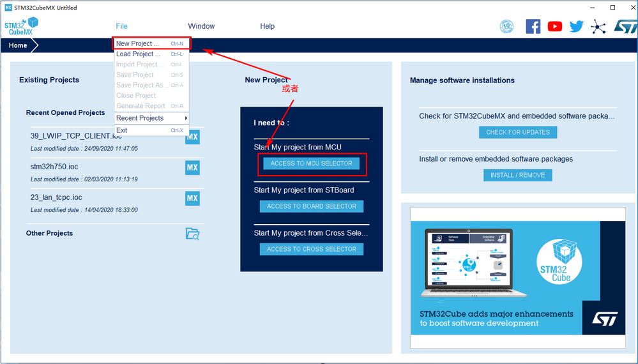638x364 pixels.
Task: Click the STM32Cube promotional banner
Action: (x=517, y=278)
